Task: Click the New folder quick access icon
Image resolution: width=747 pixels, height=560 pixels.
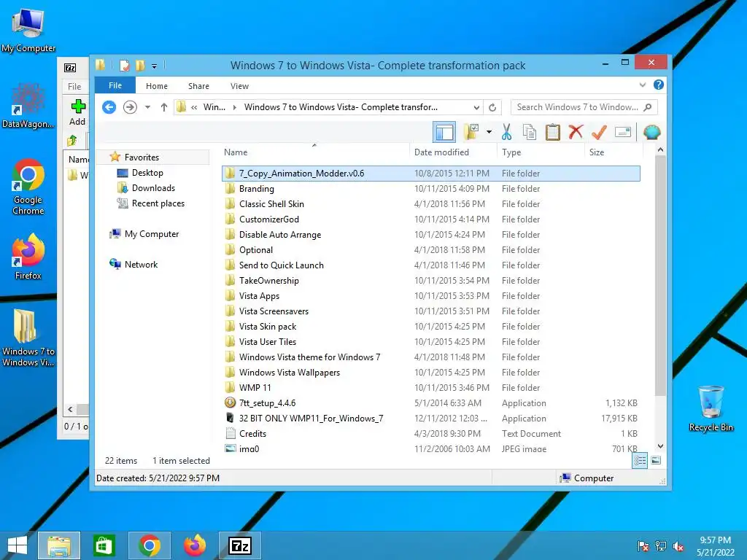Action: click(140, 65)
